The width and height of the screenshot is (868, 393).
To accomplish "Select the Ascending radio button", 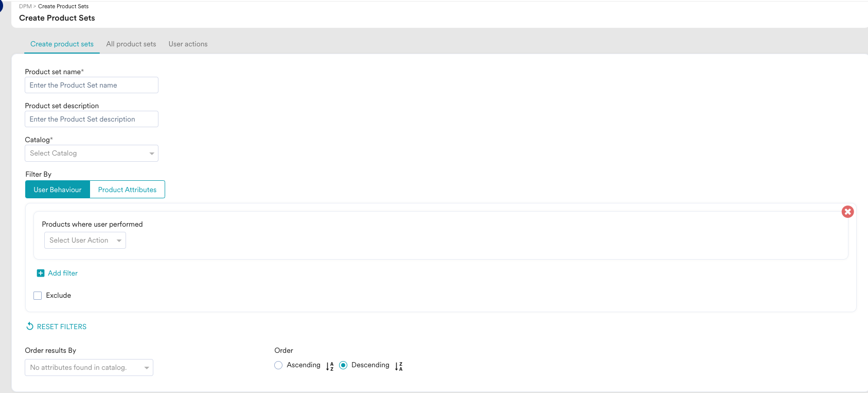I will (x=278, y=365).
